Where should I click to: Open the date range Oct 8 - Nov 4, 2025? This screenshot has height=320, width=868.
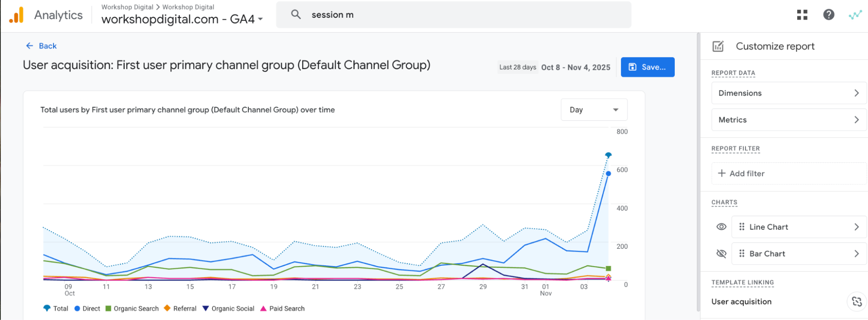click(576, 67)
